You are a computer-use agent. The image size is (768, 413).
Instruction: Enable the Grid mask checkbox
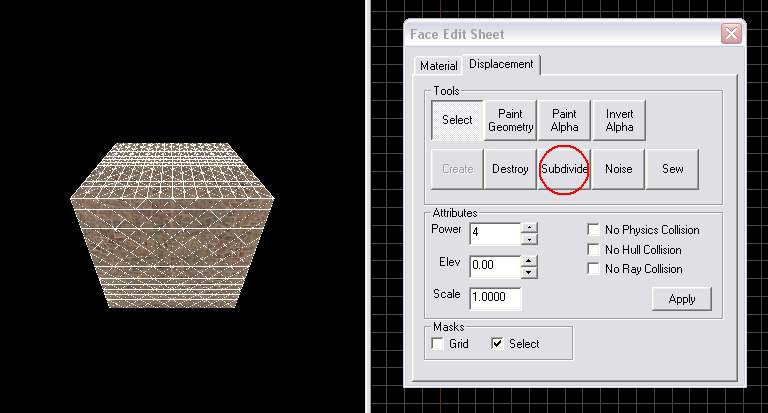pyautogui.click(x=438, y=344)
